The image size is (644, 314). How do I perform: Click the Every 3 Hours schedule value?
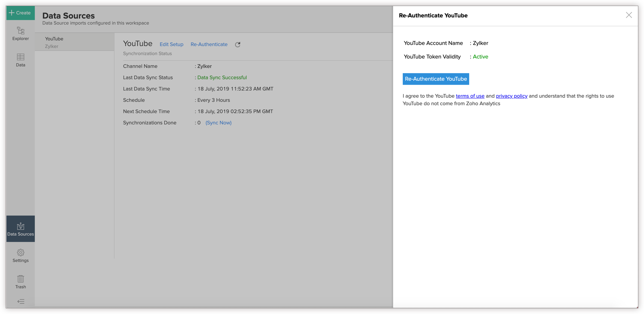(x=214, y=100)
